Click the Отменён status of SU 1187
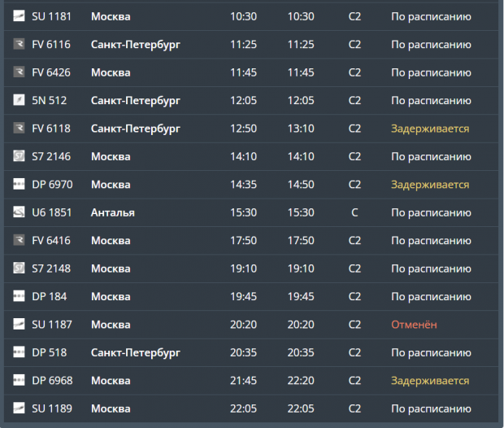The width and height of the screenshot is (504, 428). 414,325
